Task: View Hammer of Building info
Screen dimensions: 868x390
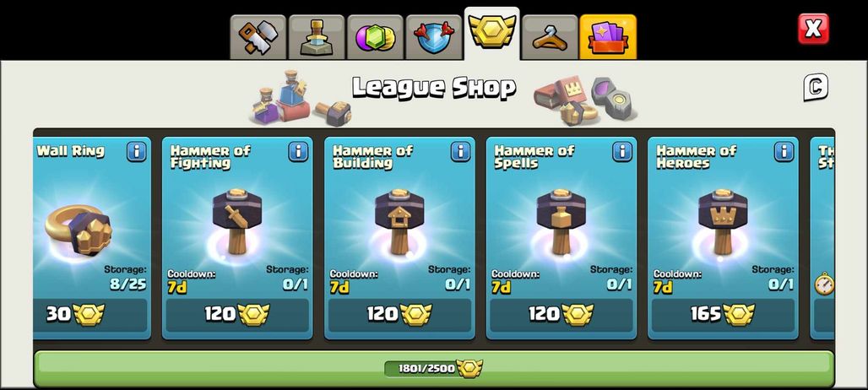Action: point(460,152)
